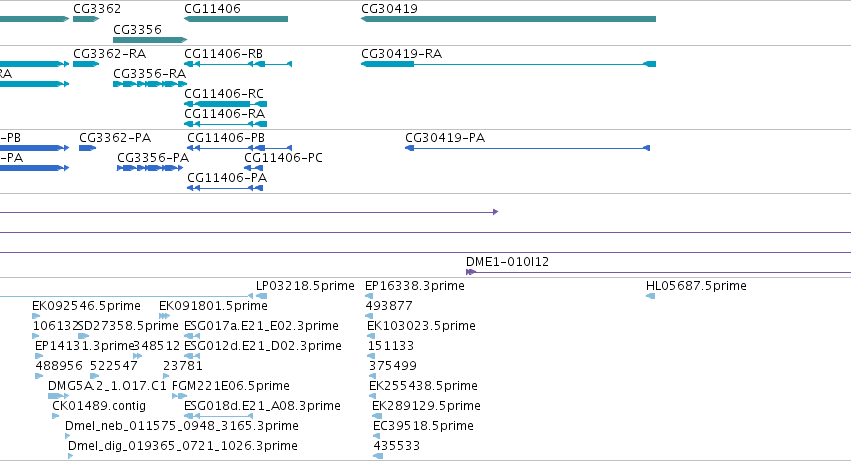
Task: Select the CG3356 gene glyph
Action: coord(150,40)
